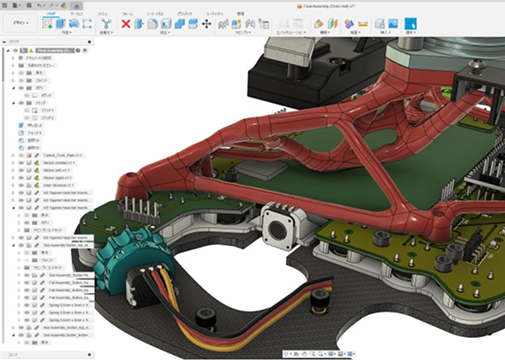Show the hidden Carbon_Front_Plate v1:1 component

click(x=21, y=155)
